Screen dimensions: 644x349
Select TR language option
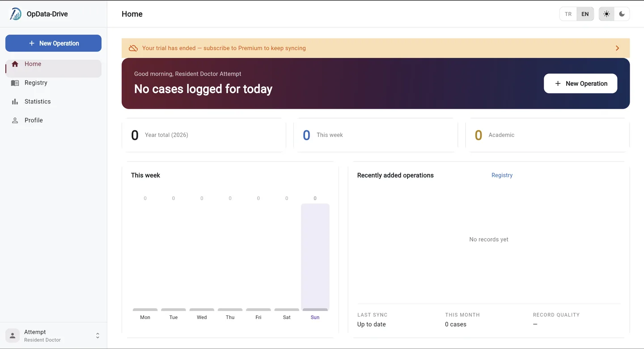[568, 14]
